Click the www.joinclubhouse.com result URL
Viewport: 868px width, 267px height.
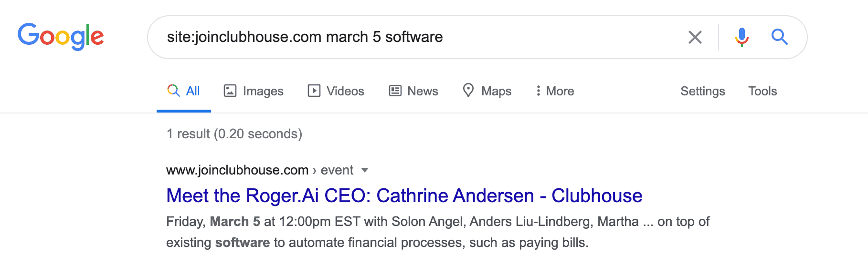point(237,170)
